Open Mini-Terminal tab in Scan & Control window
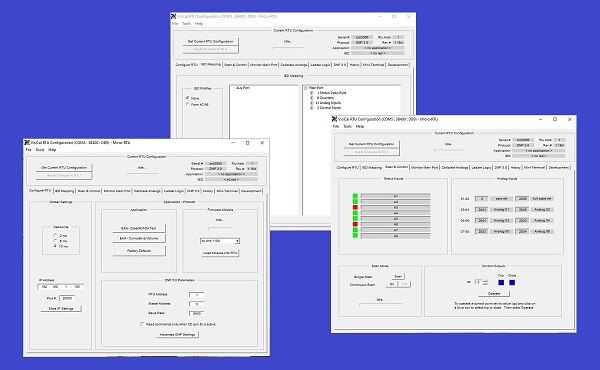Image resolution: width=600 pixels, height=370 pixels. [x=534, y=168]
